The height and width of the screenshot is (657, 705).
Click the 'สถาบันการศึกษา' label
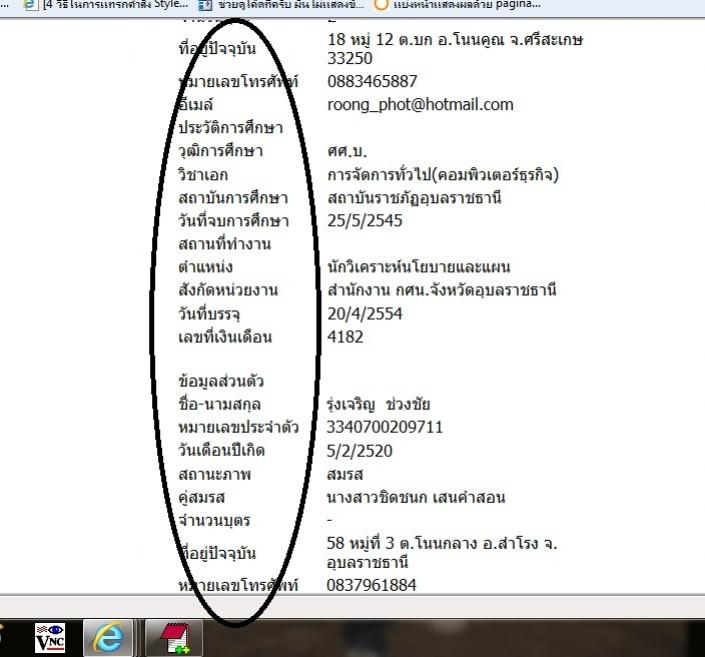pyautogui.click(x=233, y=197)
